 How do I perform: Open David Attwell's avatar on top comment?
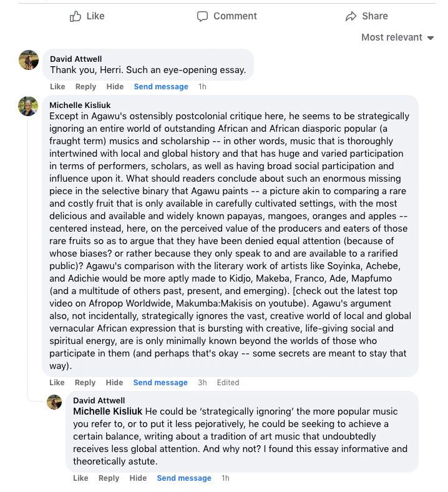pyautogui.click(x=29, y=60)
